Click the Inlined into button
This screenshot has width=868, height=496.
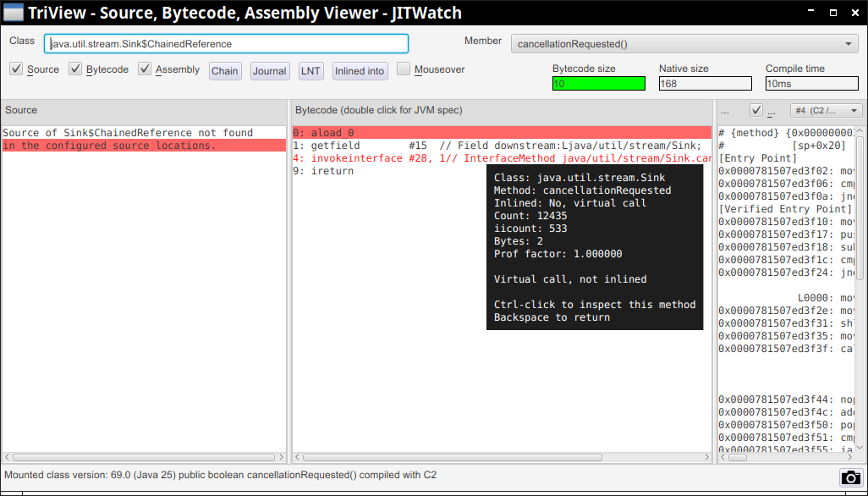pos(360,71)
